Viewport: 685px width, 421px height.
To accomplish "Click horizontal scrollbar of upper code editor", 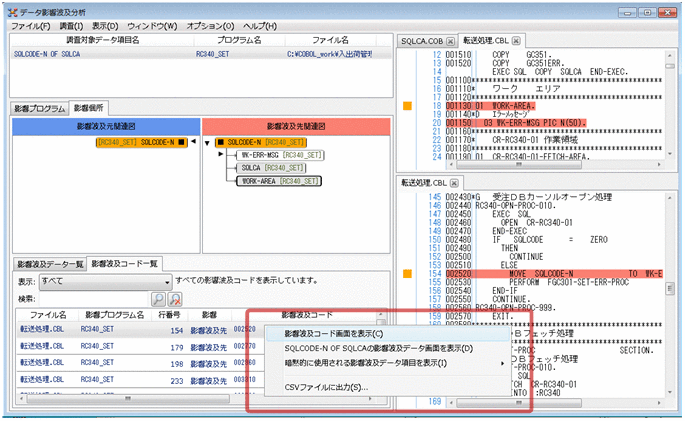I will (x=519, y=165).
